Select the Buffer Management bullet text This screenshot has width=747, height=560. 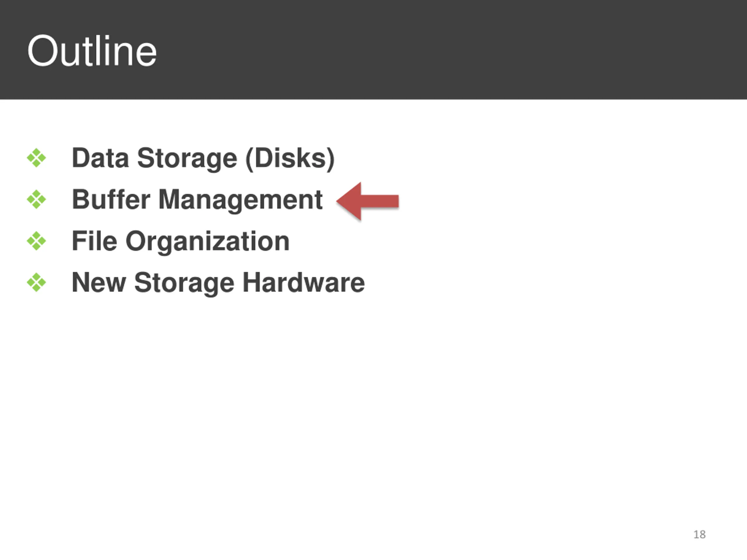click(197, 200)
